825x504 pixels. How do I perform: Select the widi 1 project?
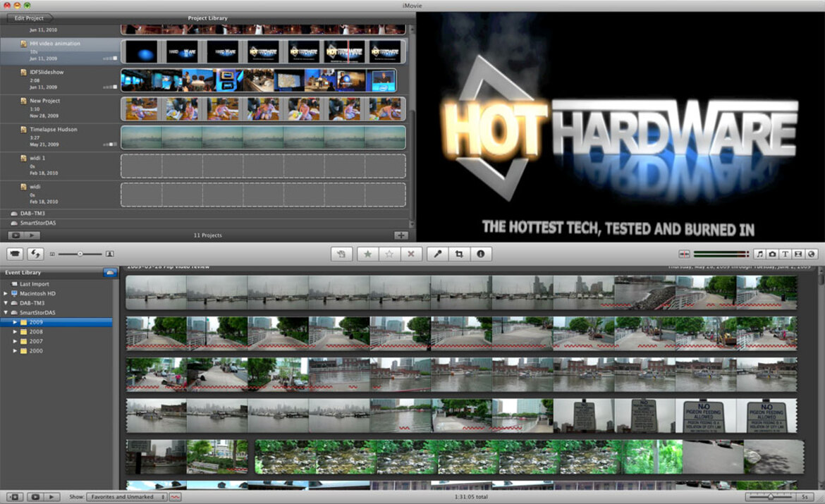pos(60,165)
